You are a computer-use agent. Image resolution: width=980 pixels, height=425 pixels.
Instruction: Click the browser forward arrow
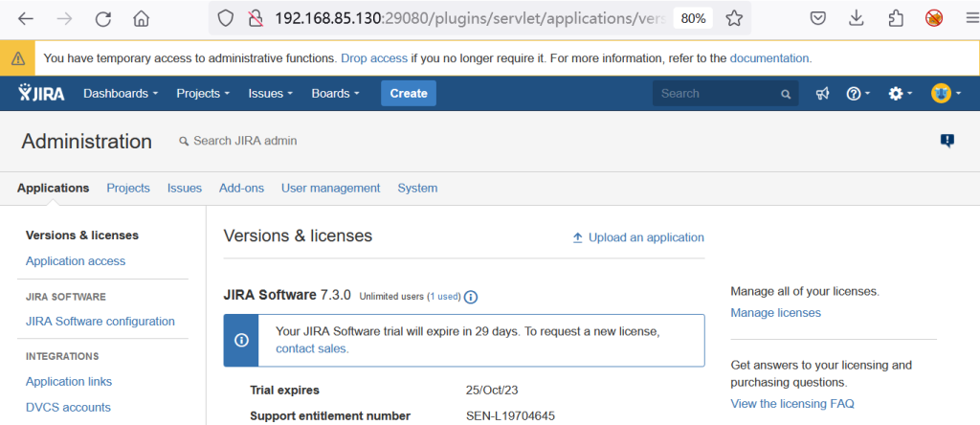64,19
